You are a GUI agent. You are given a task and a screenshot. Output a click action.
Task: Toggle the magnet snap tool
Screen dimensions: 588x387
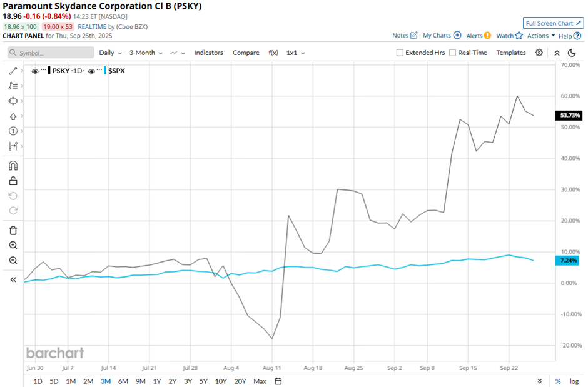point(13,166)
